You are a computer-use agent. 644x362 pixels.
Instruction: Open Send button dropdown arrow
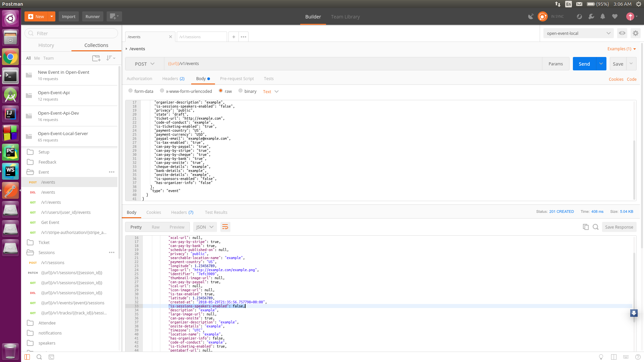pos(601,64)
